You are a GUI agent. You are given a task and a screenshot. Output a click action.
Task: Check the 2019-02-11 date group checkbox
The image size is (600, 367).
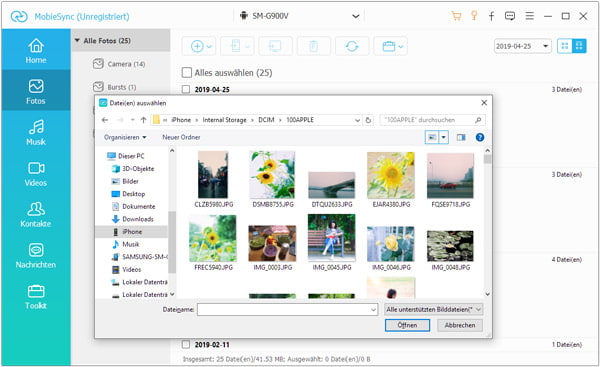click(186, 344)
